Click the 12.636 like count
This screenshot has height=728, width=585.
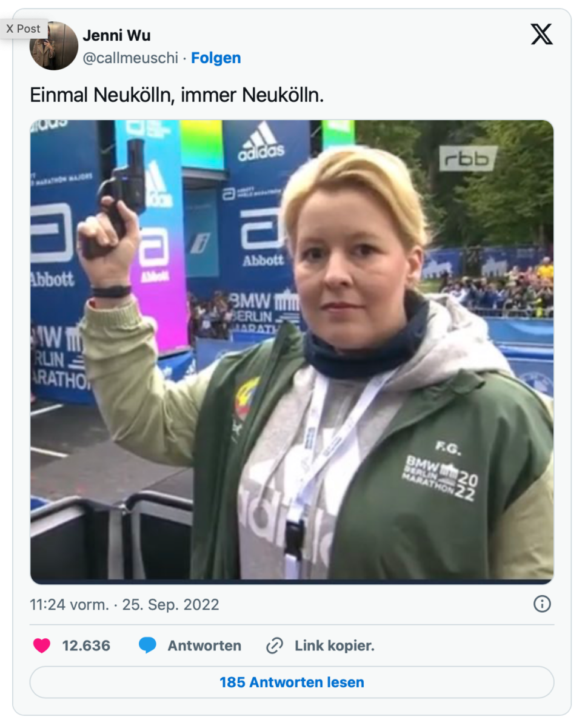pos(86,645)
